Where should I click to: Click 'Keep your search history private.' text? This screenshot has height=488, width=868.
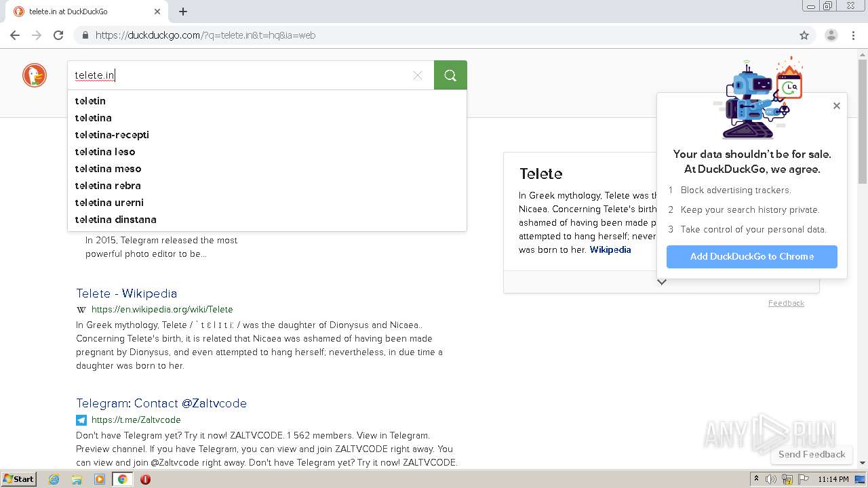pos(750,210)
